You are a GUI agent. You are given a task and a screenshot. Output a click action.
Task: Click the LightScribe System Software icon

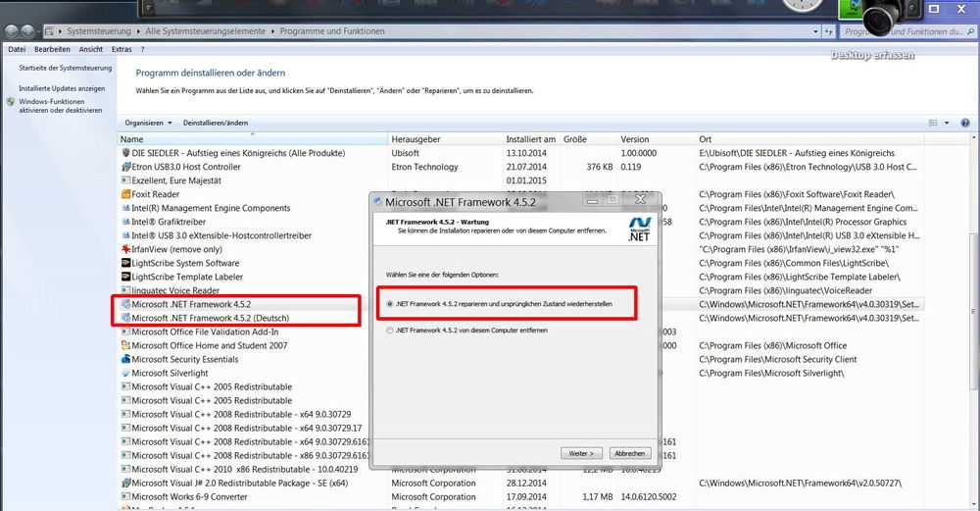[125, 264]
